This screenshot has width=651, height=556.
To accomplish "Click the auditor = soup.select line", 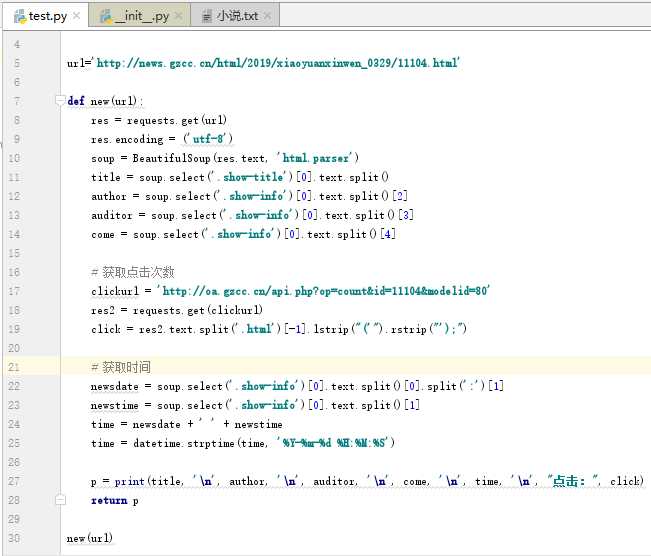I will [x=252, y=215].
